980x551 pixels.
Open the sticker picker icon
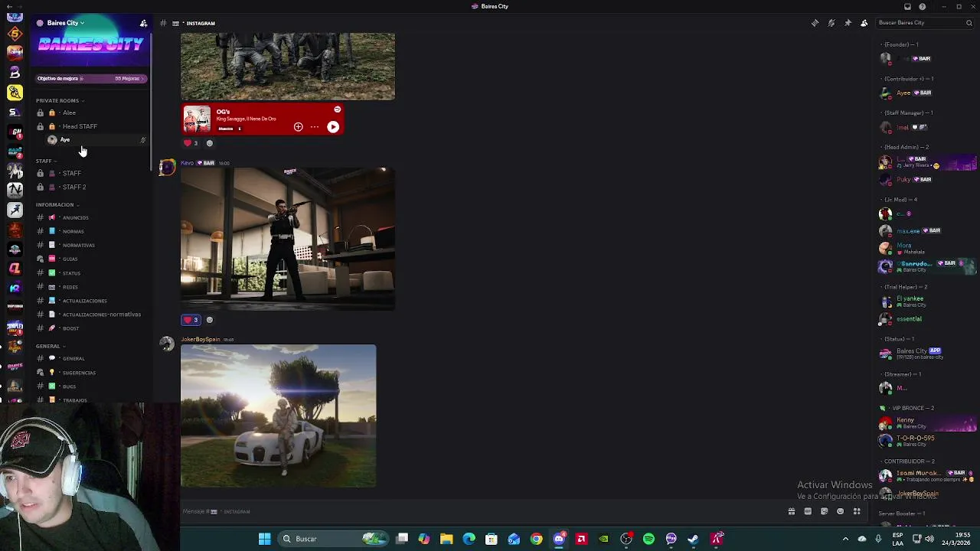click(x=824, y=511)
